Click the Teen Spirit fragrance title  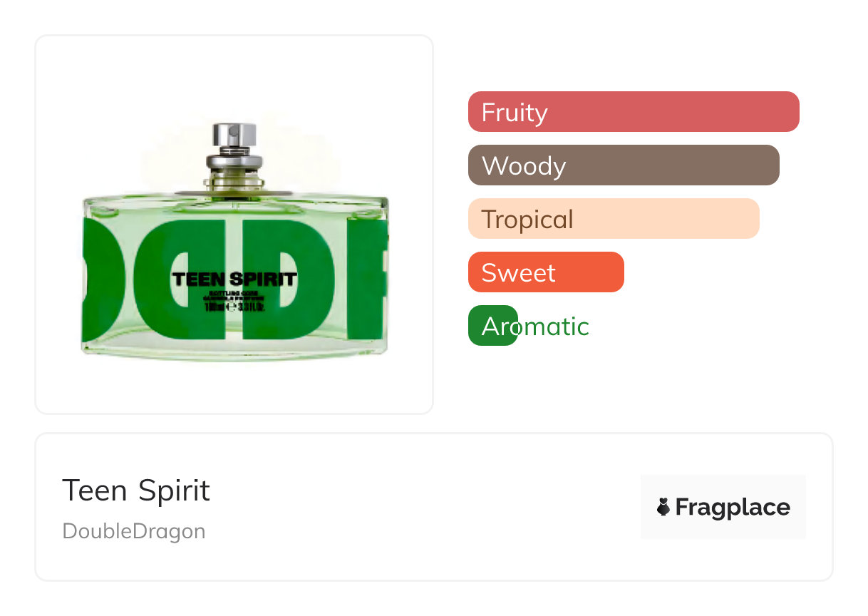pyautogui.click(x=136, y=491)
